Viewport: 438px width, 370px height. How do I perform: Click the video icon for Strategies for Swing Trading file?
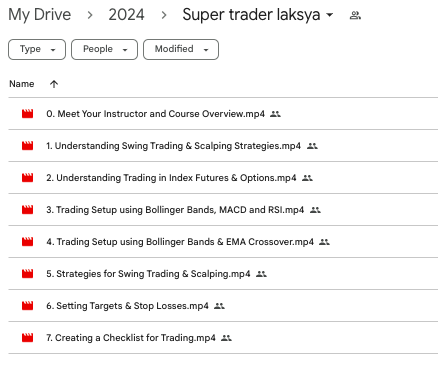tap(27, 274)
